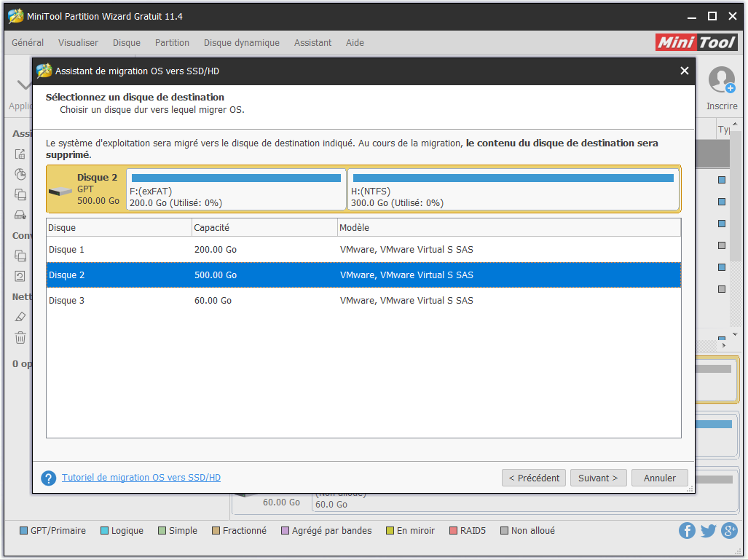Click the Logique legend swatch

[104, 531]
